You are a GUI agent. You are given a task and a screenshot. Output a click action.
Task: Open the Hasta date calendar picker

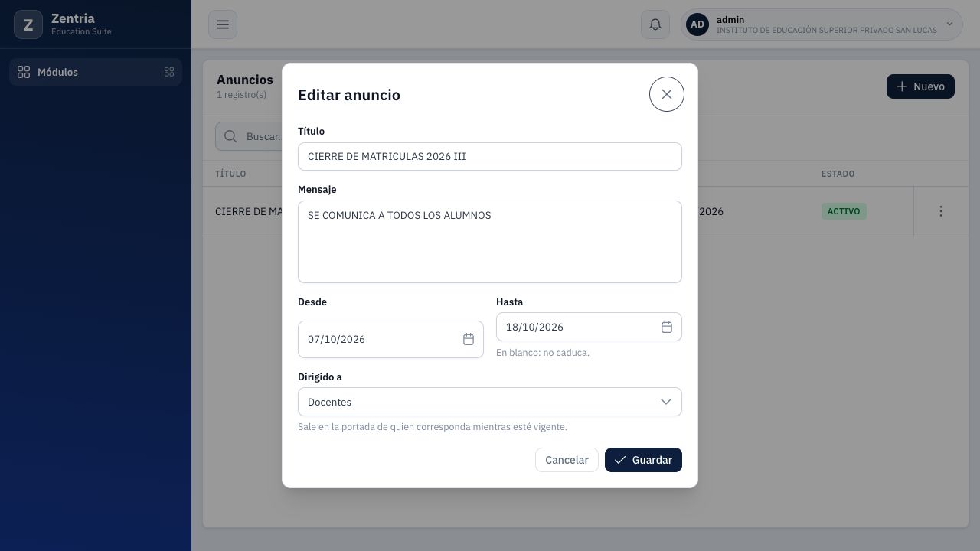(x=667, y=327)
